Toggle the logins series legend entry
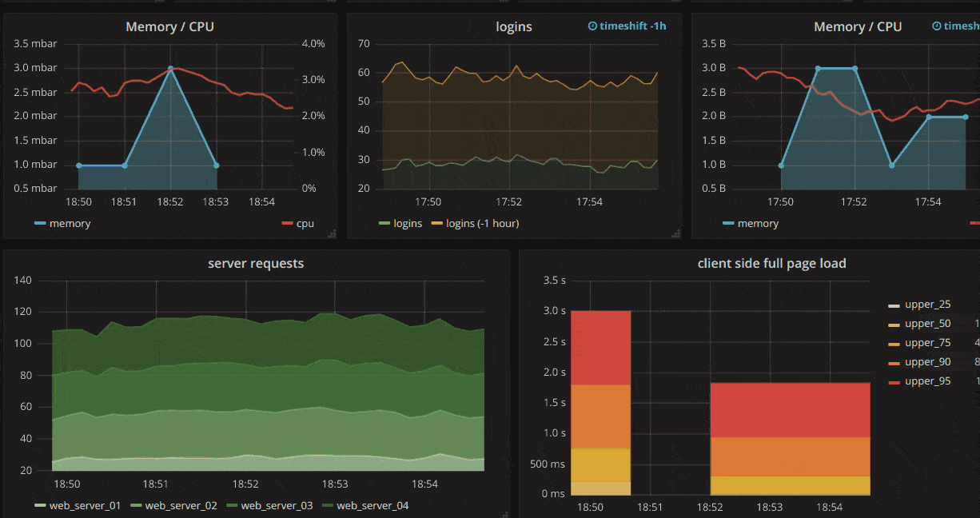 pos(408,224)
